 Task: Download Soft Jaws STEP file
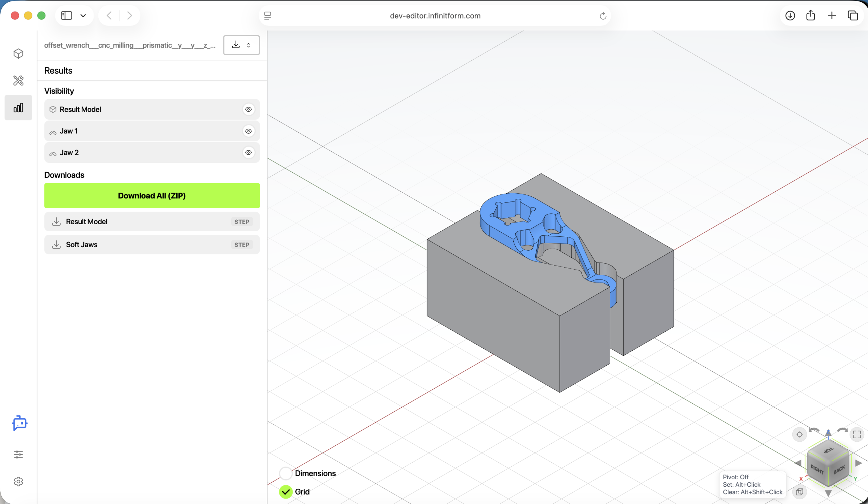pyautogui.click(x=152, y=245)
